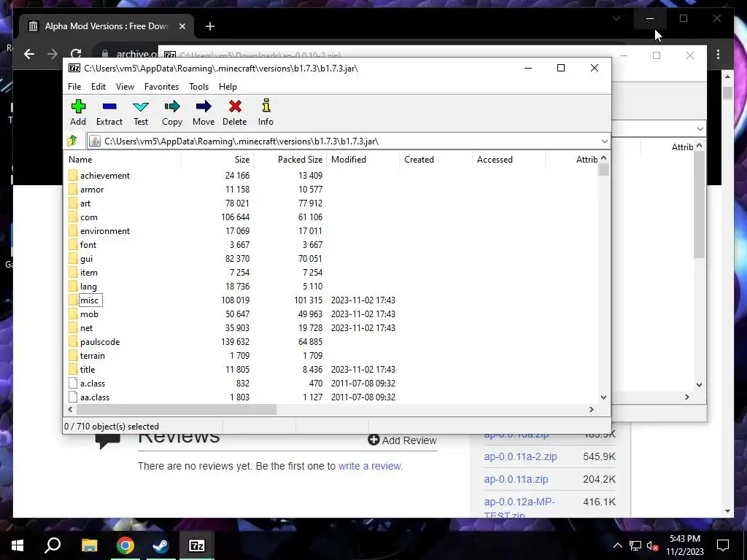Screen dimensions: 747x560
Task: Click the Add toolbar icon
Action: click(78, 106)
